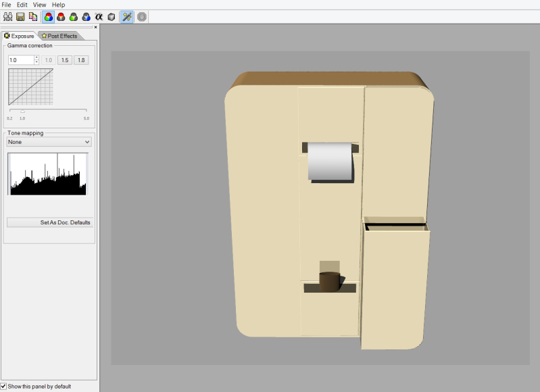The image size is (540, 392).
Task: Click the Copy to clipboard icon
Action: tap(32, 16)
